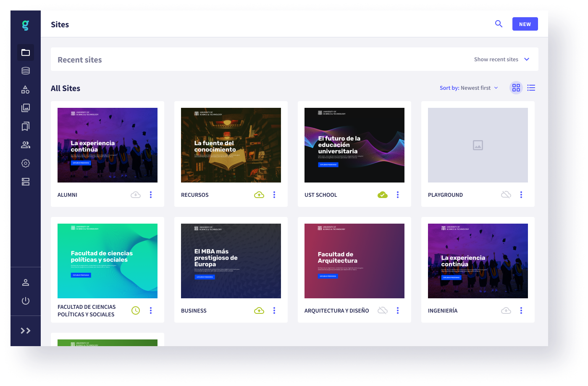This screenshot has height=386, width=588.
Task: Click the UST SCHOOL site name
Action: [321, 195]
